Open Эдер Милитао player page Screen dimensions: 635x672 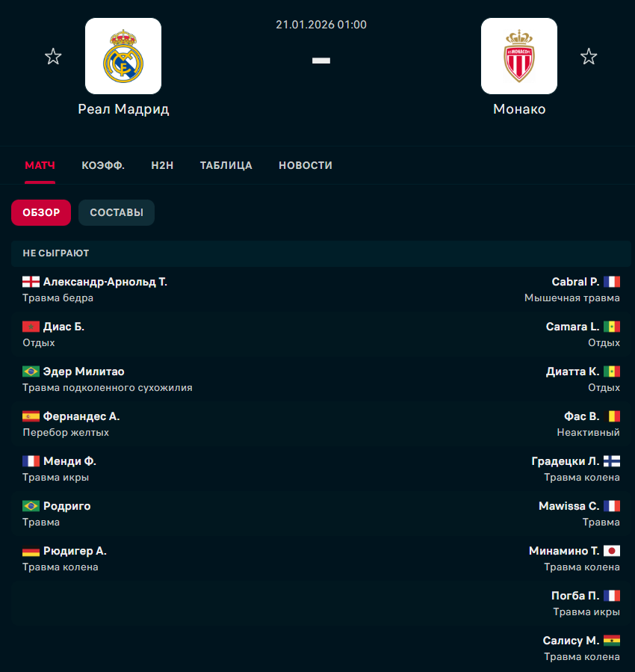[x=84, y=372]
